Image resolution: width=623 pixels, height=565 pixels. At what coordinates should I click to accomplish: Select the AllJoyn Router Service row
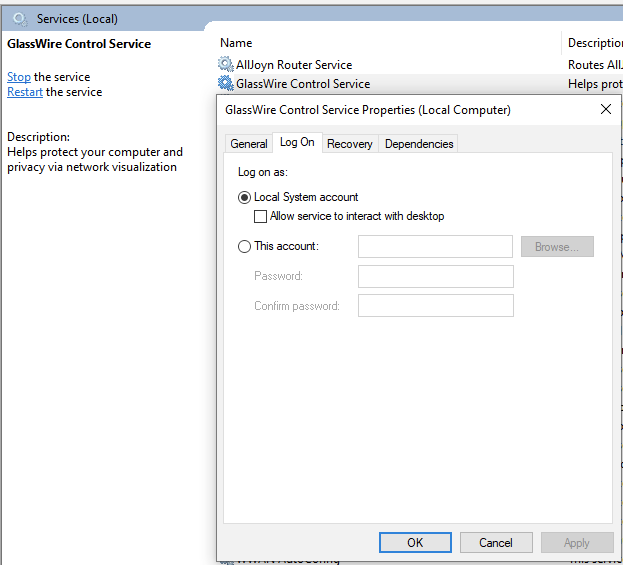420,64
